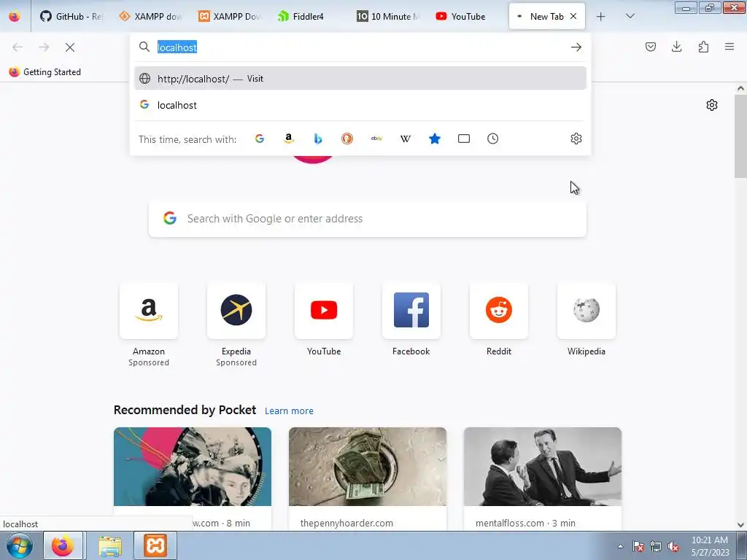Switch to the YouTube tab
The height and width of the screenshot is (560, 747).
pyautogui.click(x=466, y=16)
